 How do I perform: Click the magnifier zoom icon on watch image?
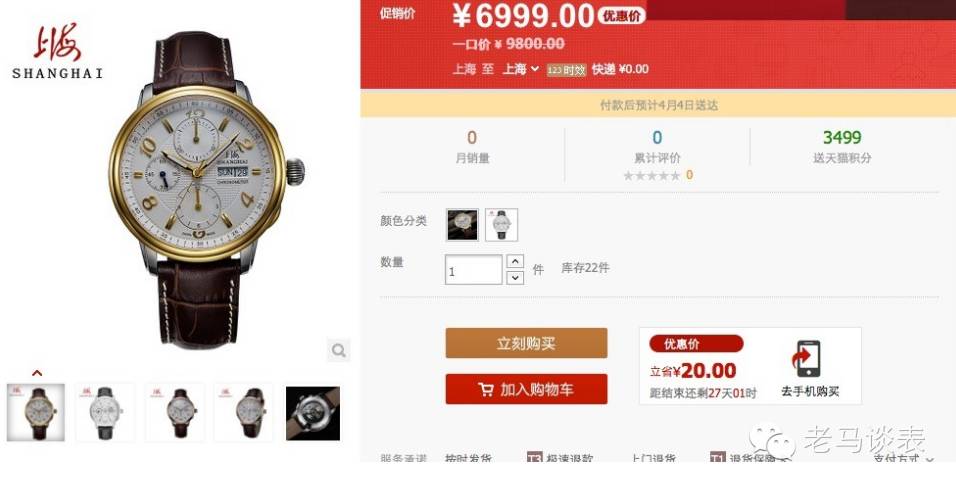tap(338, 350)
